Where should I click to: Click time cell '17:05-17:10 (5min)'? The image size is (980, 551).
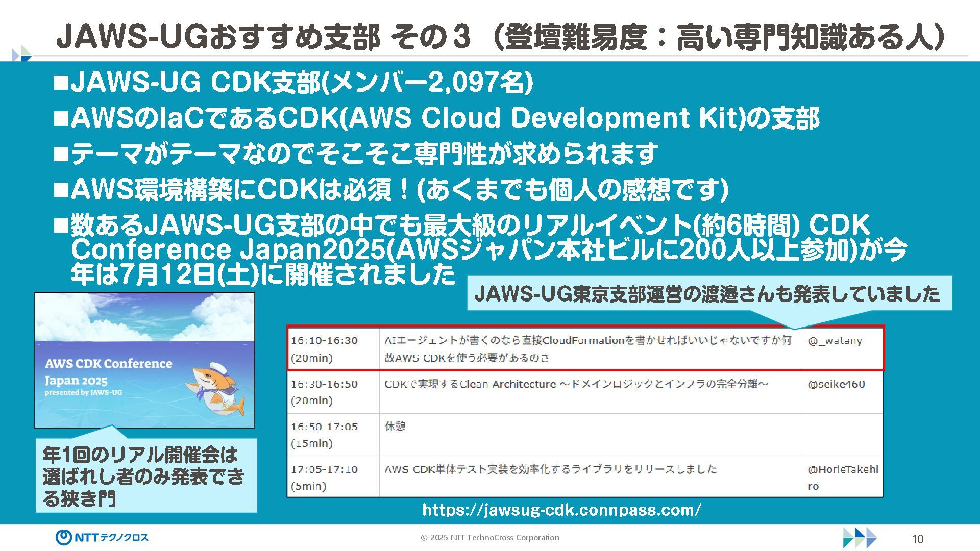coord(334,477)
